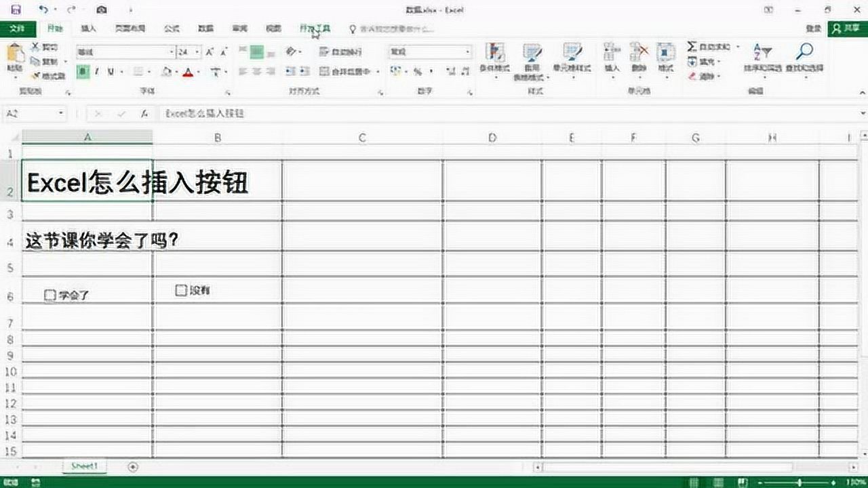Open the Font group dialog launcher
The image size is (868, 488).
point(227,91)
